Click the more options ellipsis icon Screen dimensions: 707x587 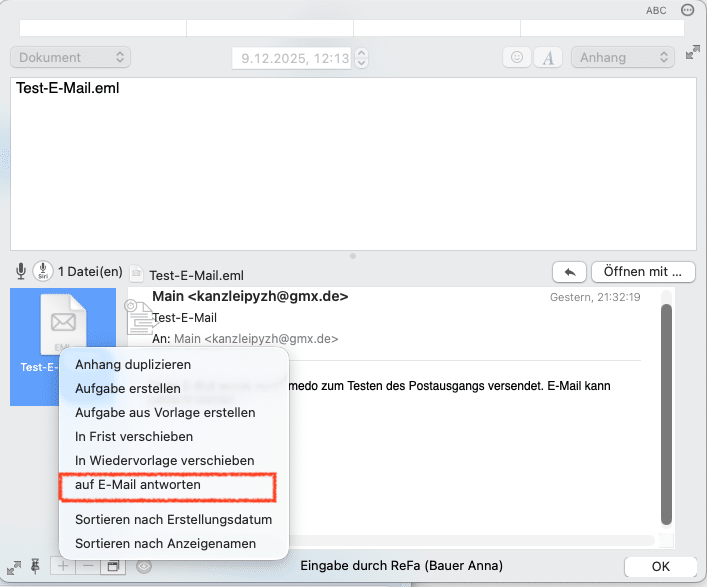687,10
